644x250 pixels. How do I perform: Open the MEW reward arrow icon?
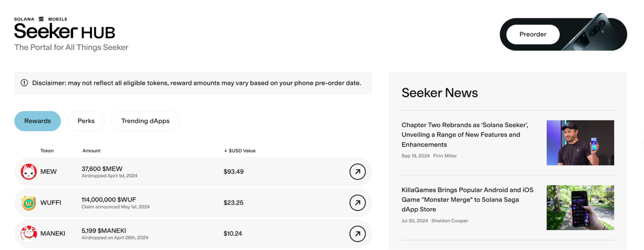tap(357, 172)
